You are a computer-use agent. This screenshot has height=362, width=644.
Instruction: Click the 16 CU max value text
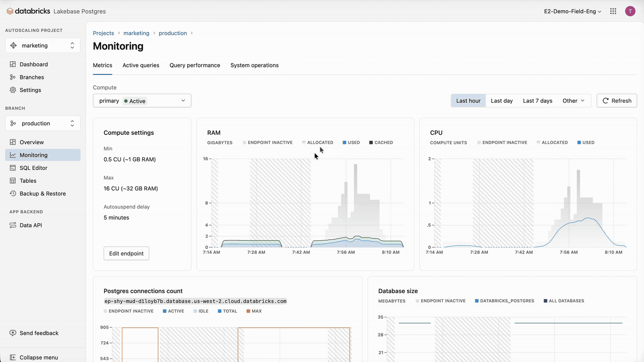[131, 189]
